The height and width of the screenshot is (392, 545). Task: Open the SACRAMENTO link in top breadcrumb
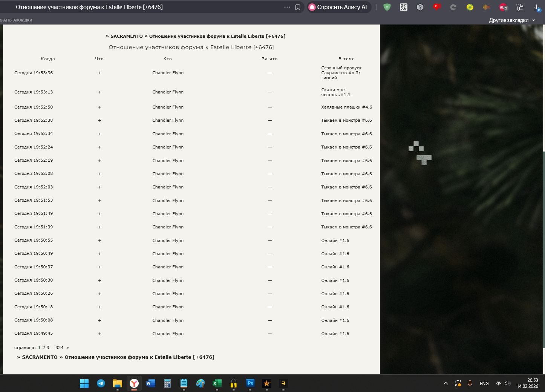(x=127, y=36)
